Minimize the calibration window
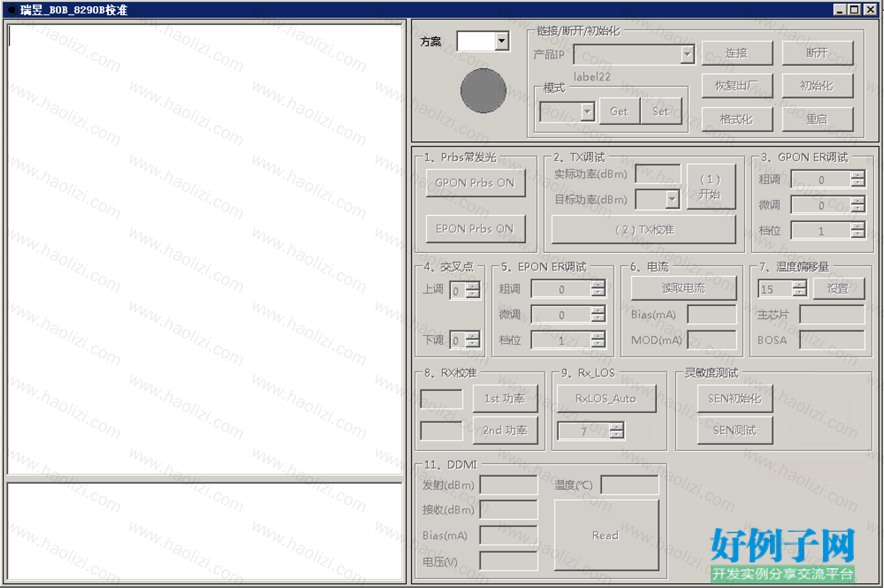This screenshot has width=884, height=588. (x=839, y=9)
